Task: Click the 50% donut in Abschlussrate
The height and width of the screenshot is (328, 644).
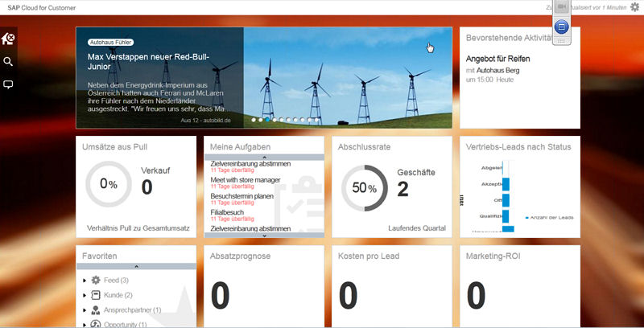Action: 365,188
